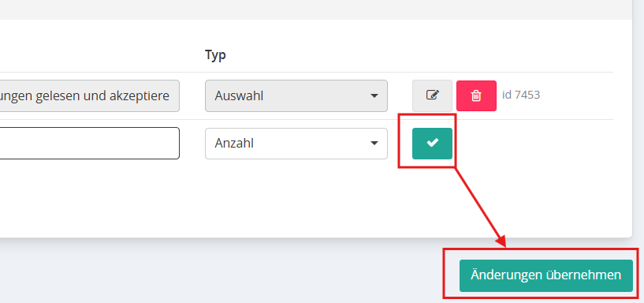Viewport: 644px width, 303px height.
Task: Click the trash can glyph beside id 7453
Action: [476, 95]
